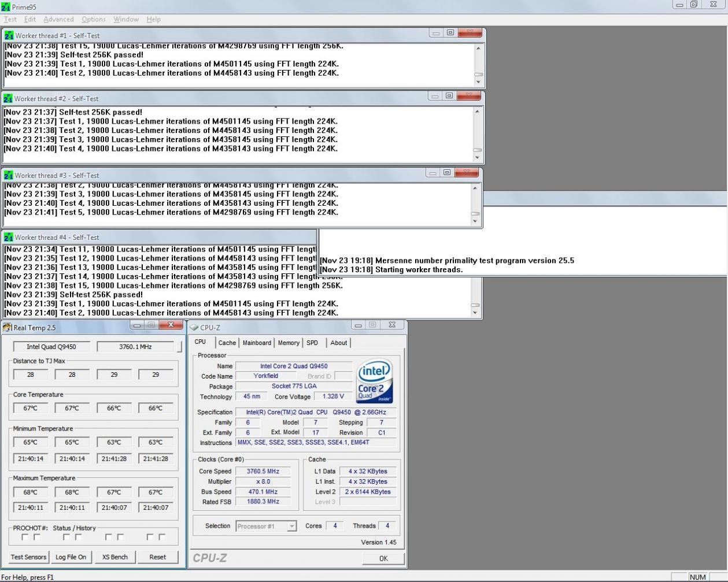Click the Rated FSB 1880.3 MHz value

pos(263,502)
